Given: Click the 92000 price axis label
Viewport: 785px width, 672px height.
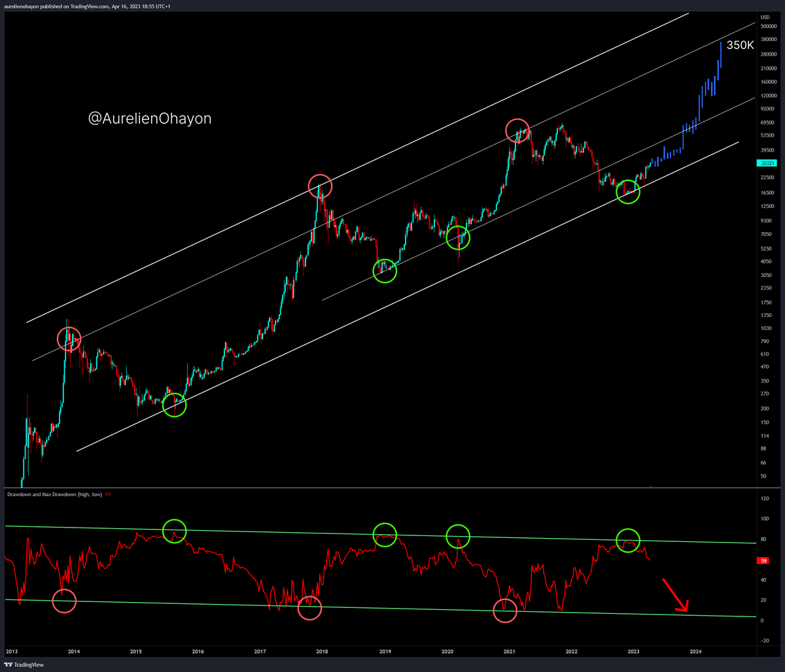Looking at the screenshot, I should [x=767, y=109].
